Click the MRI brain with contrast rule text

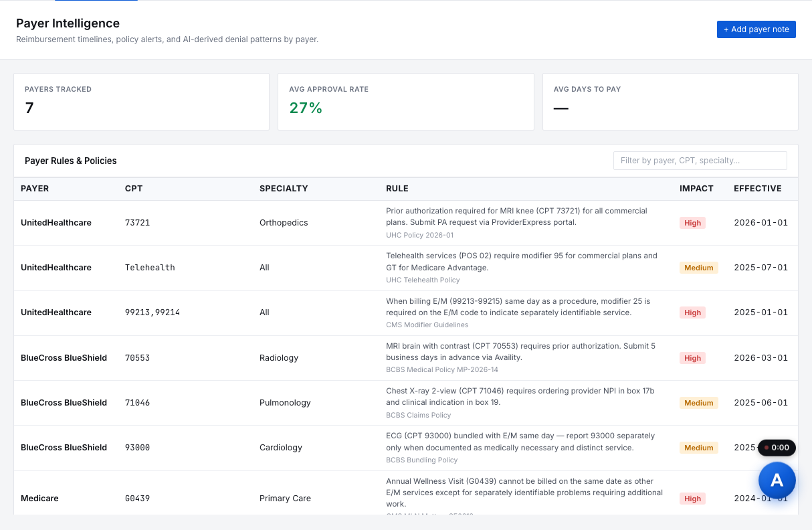520,352
